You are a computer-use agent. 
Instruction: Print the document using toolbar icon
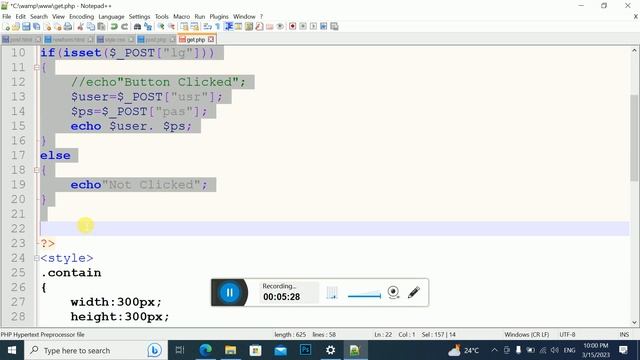68,27
